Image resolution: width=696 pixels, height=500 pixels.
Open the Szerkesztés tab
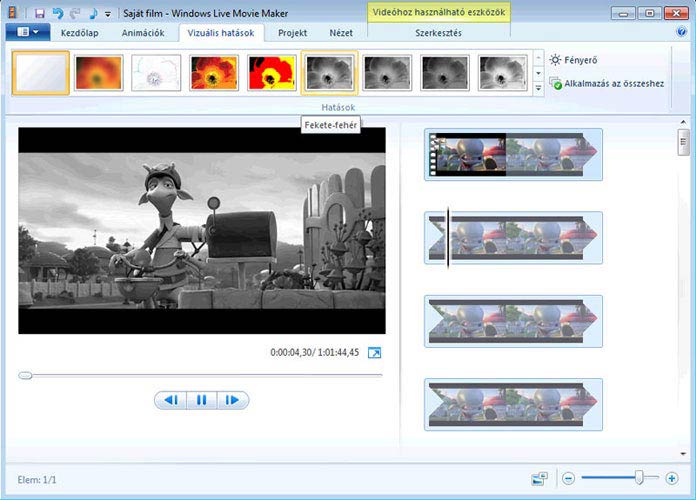pyautogui.click(x=438, y=33)
